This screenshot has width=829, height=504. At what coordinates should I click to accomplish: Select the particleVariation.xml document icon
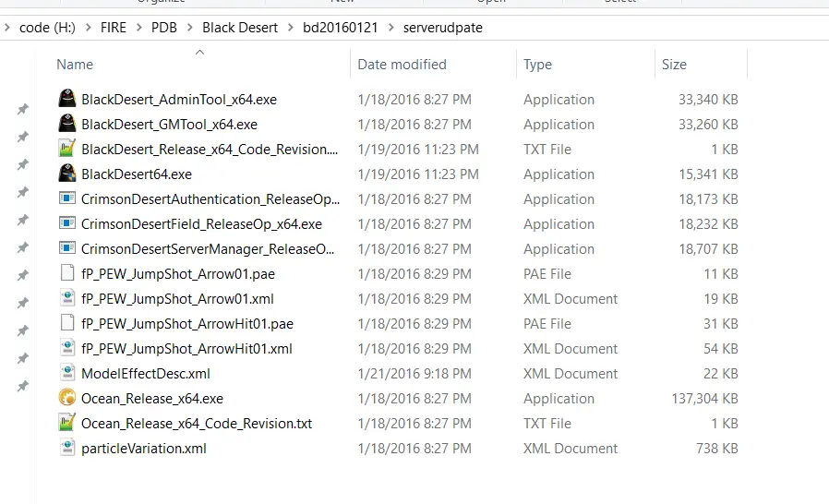click(67, 448)
